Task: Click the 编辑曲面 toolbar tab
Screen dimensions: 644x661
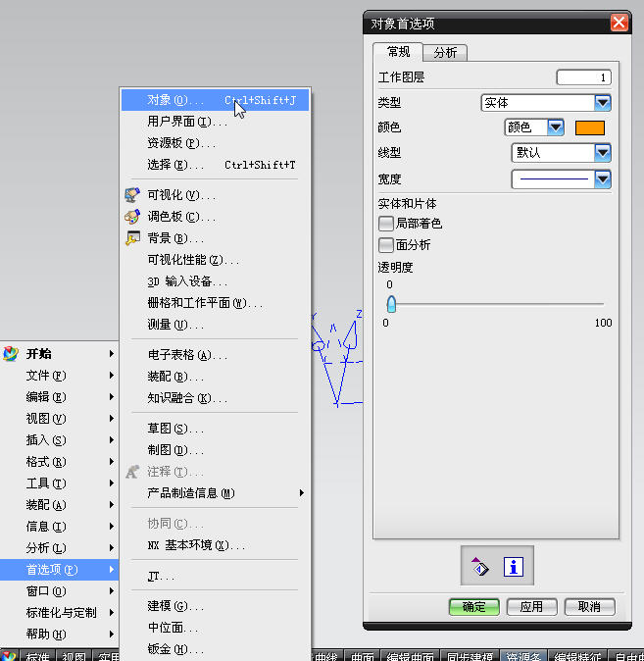Action: click(x=410, y=656)
